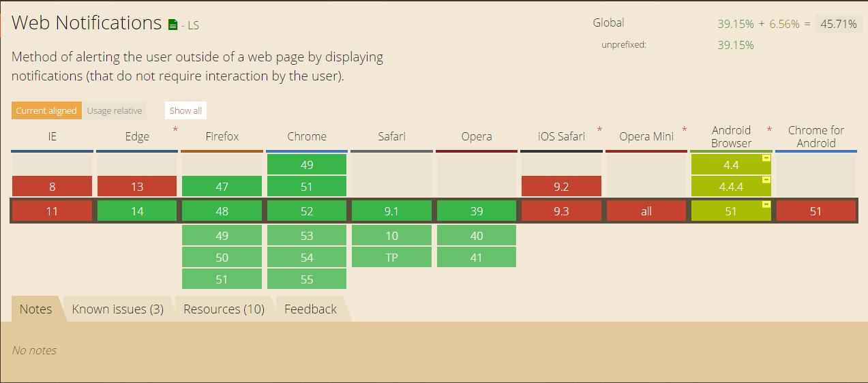Screen dimensions: 868x383
Task: Click the Firefox 51 version cell
Action: (x=222, y=279)
